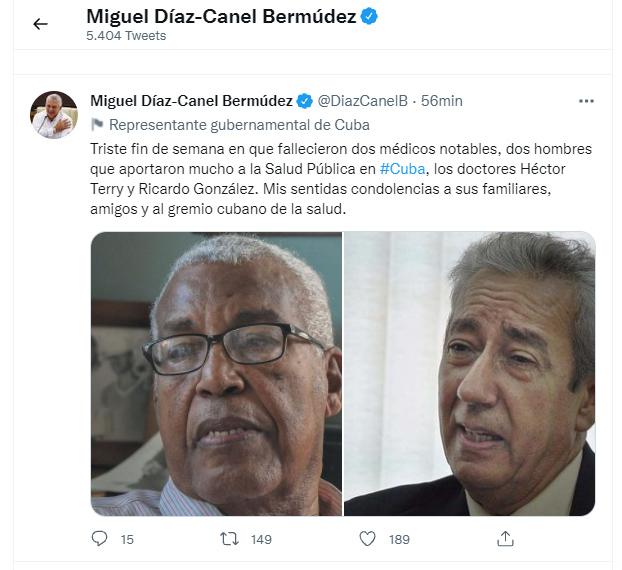The image size is (622, 570).
Task: Click the back arrow icon
Action: (x=40, y=24)
